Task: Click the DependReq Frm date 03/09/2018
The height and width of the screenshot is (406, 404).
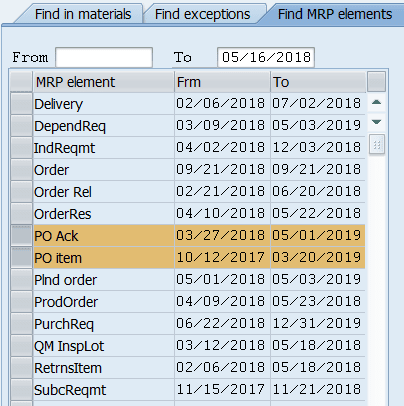Action: coord(221,125)
